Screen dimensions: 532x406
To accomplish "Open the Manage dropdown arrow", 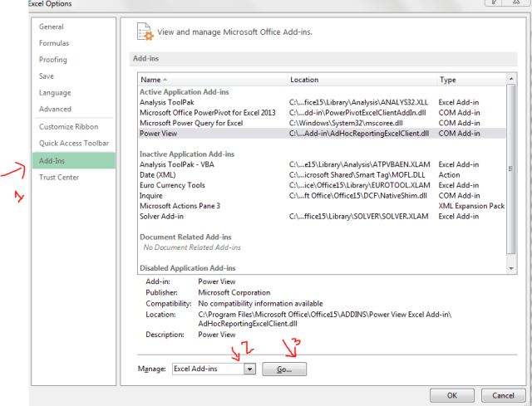I will pos(249,369).
